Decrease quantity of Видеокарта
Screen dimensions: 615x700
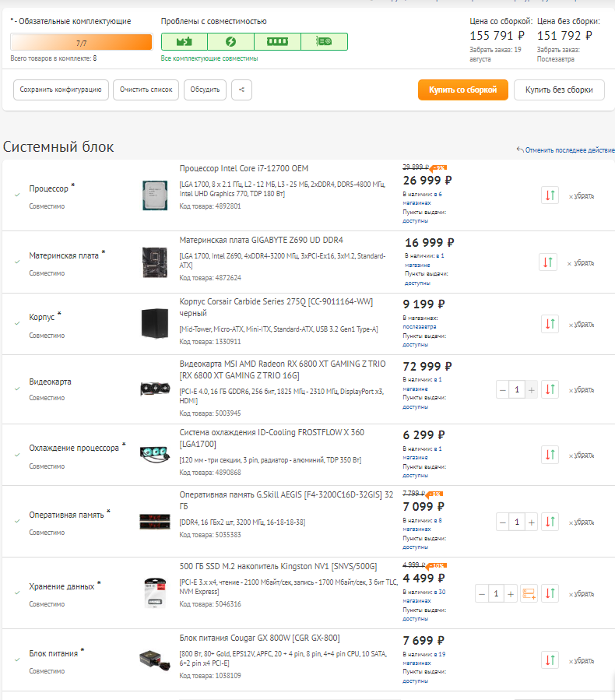click(x=503, y=390)
